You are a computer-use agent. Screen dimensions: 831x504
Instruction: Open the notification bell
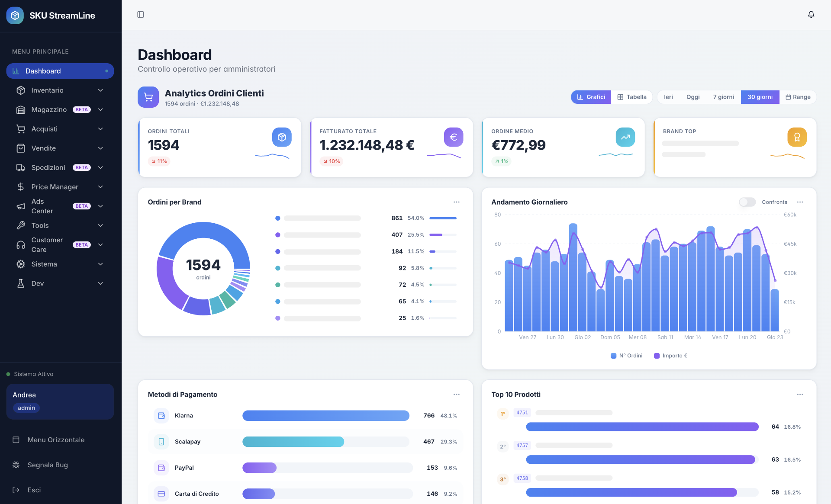811,14
